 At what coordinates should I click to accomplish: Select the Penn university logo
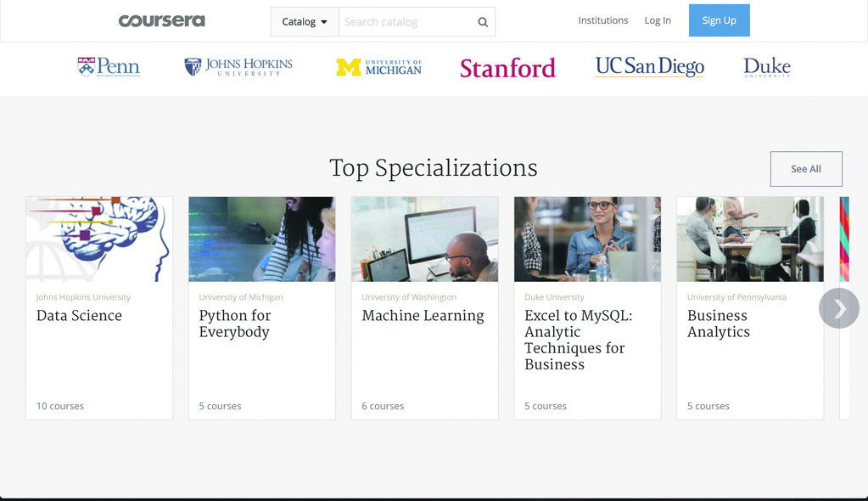[109, 67]
